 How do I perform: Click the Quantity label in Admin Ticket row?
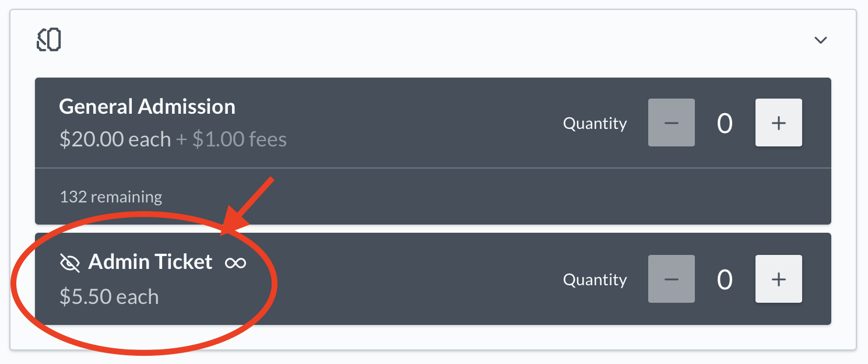click(595, 280)
